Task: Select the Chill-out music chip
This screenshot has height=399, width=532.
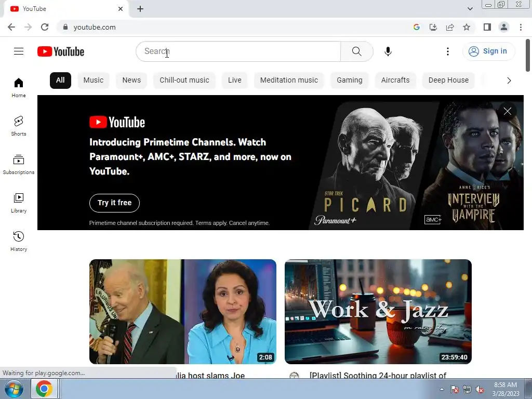Action: tap(184, 81)
